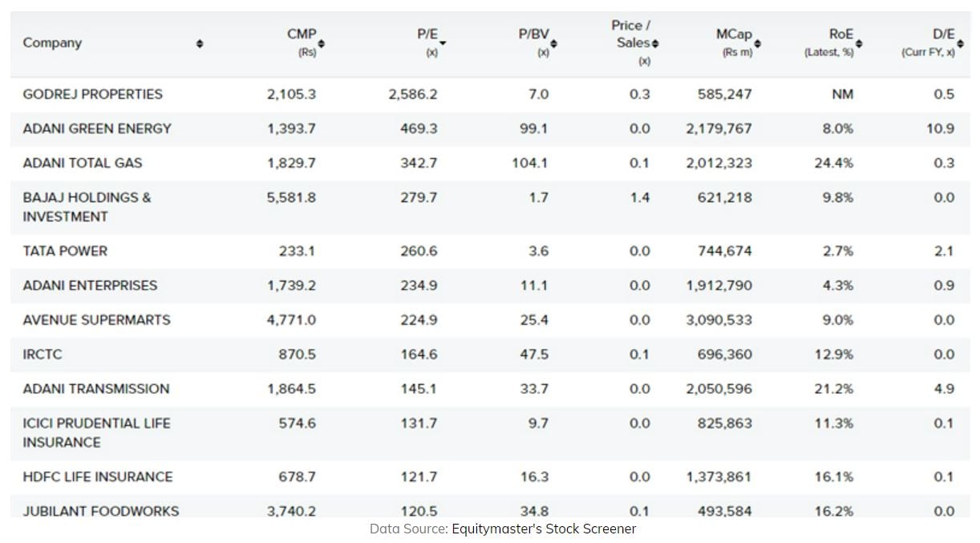Open the Godrej Properties company row
This screenshot has height=543, width=980.
[x=92, y=94]
